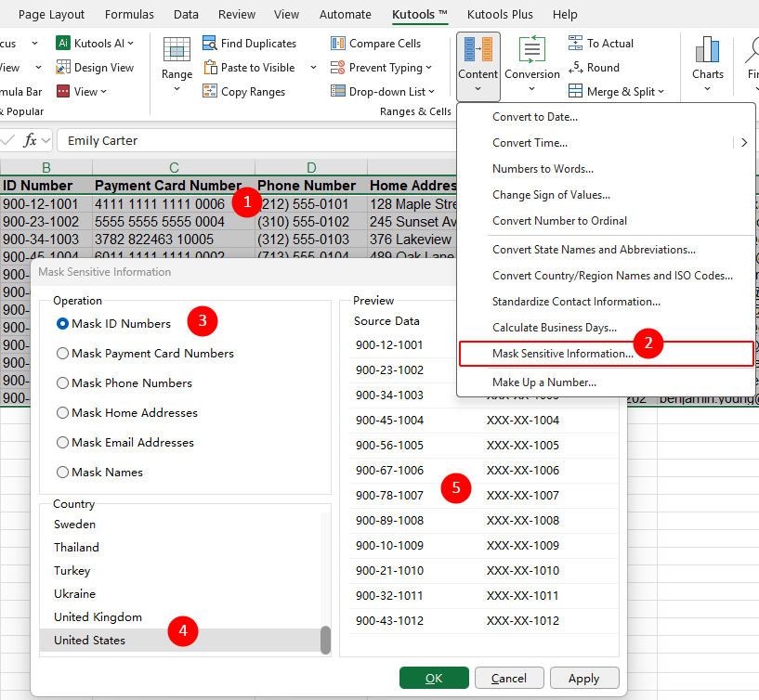Choose Numbers to Words menu entry
This screenshot has width=759, height=700.
click(x=606, y=169)
